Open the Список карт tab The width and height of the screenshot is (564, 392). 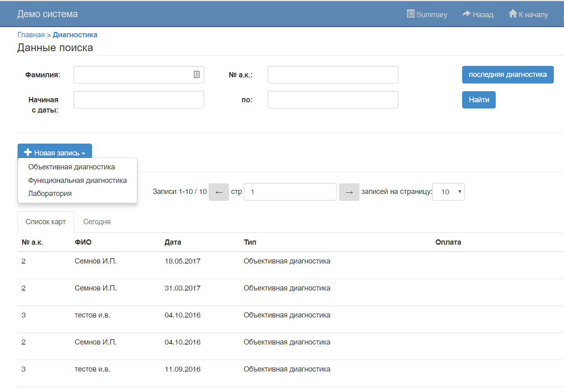[x=46, y=222]
